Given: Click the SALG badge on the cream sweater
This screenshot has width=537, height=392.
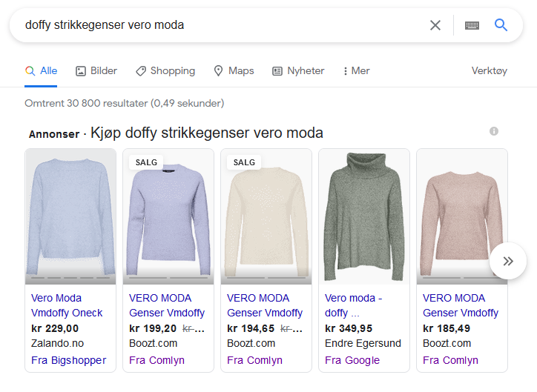Looking at the screenshot, I should click(244, 162).
